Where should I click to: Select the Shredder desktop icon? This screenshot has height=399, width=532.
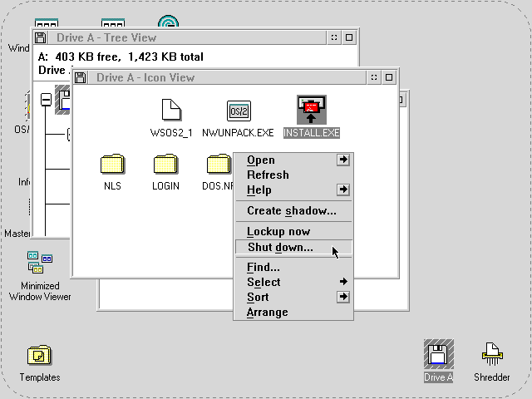click(x=492, y=354)
